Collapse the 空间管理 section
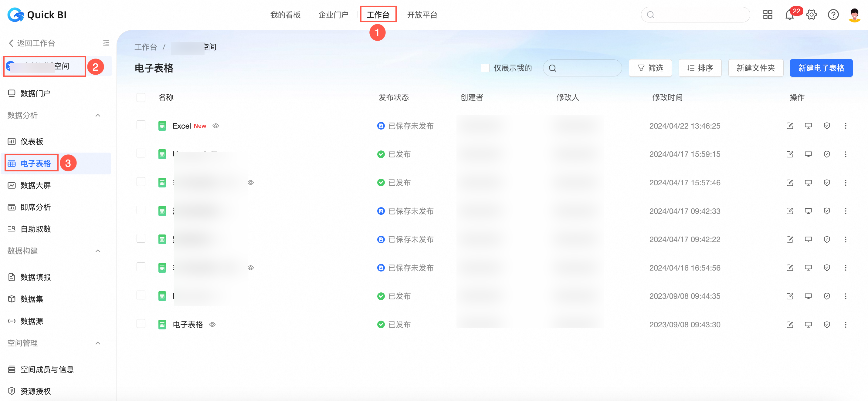This screenshot has height=401, width=868. click(x=98, y=343)
